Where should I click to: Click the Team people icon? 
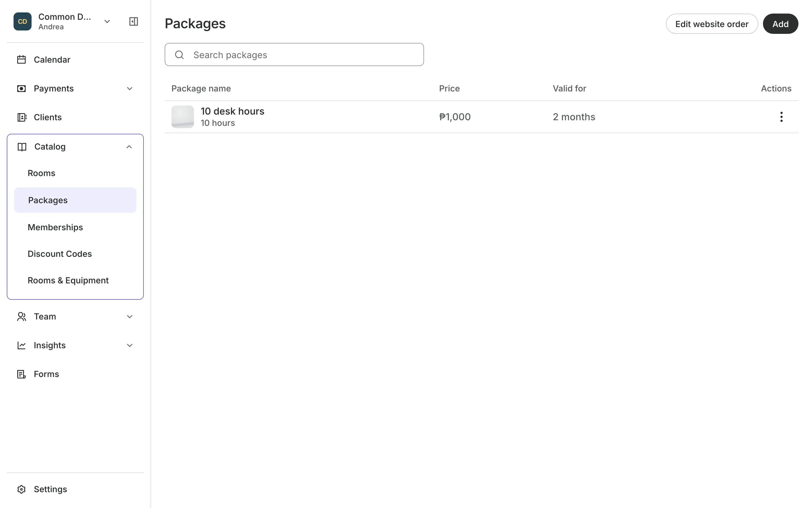coord(21,317)
